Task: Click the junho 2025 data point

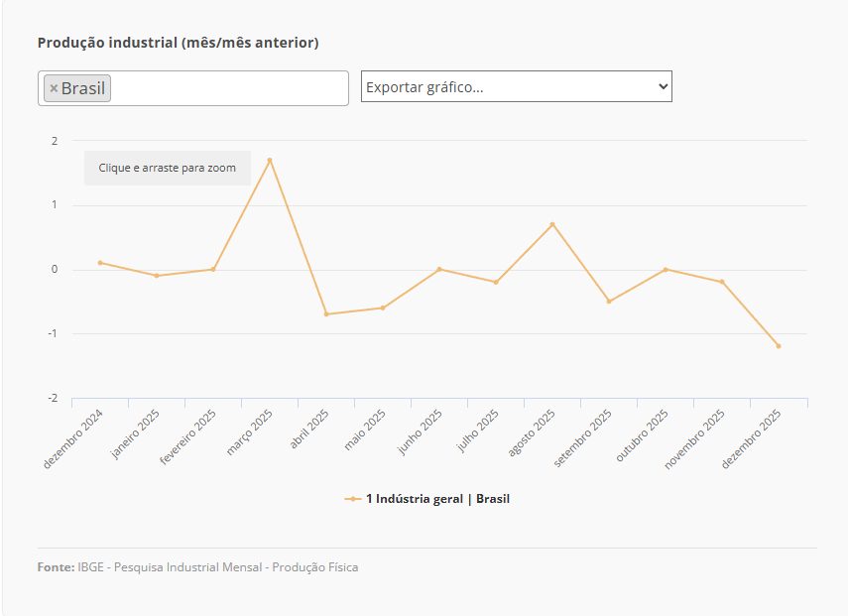Action: [x=439, y=269]
